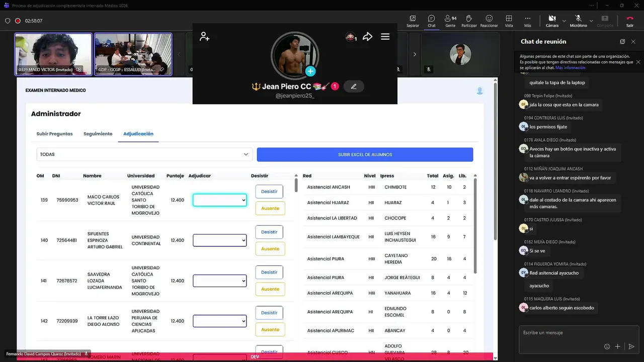Show previous participant videos arrow
644x362 pixels.
click(179, 54)
